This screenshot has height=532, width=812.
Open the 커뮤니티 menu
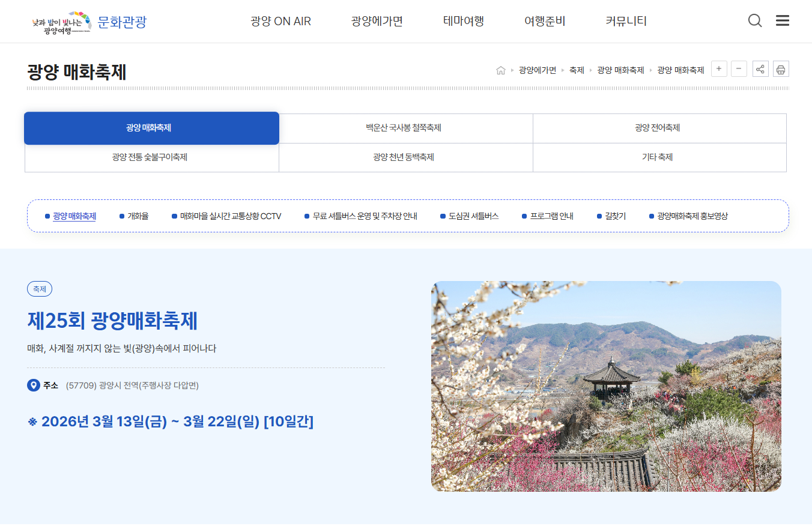625,20
